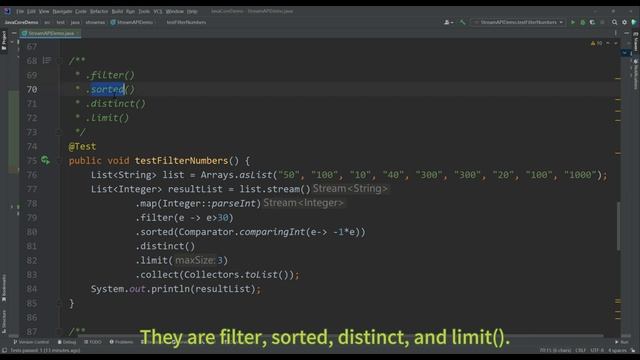Open the Build menu

117,11
